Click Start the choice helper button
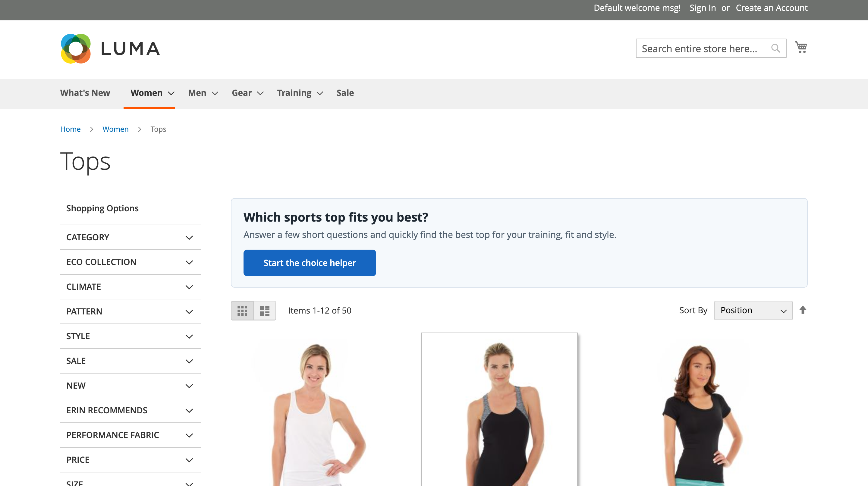Screen dimensions: 868x486 point(310,263)
